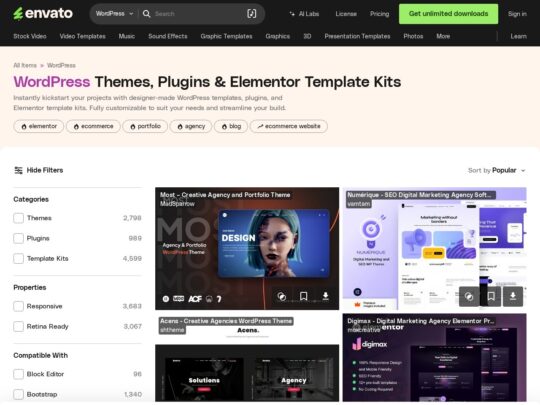Check the Template Kits checkbox
The image size is (540, 405).
tap(19, 259)
